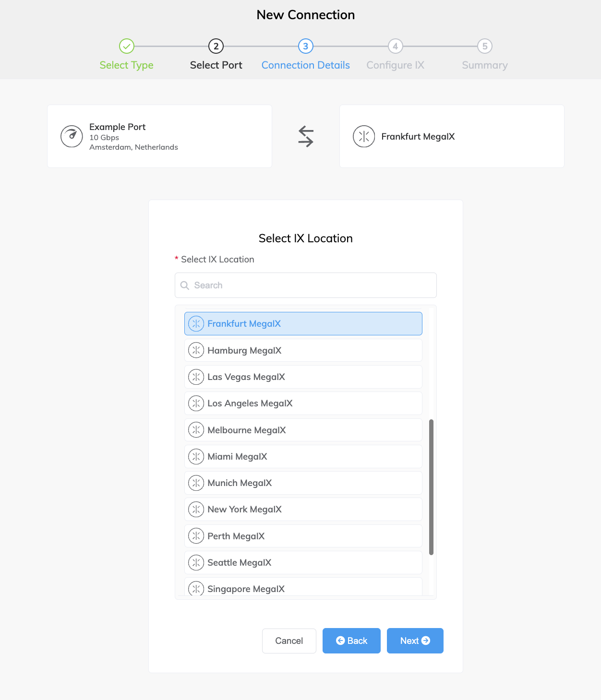Click the MegaIX icon on Frankfurt destination card

point(364,136)
